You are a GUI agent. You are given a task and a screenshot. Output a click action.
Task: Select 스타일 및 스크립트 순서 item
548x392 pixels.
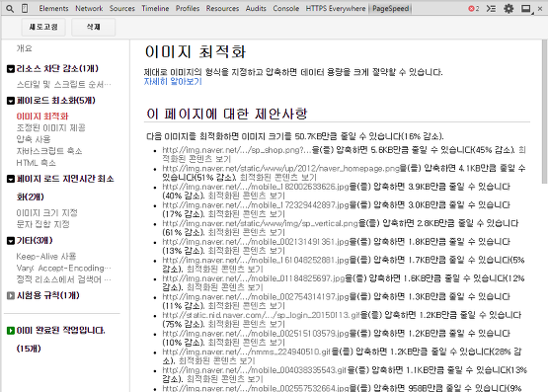point(63,84)
